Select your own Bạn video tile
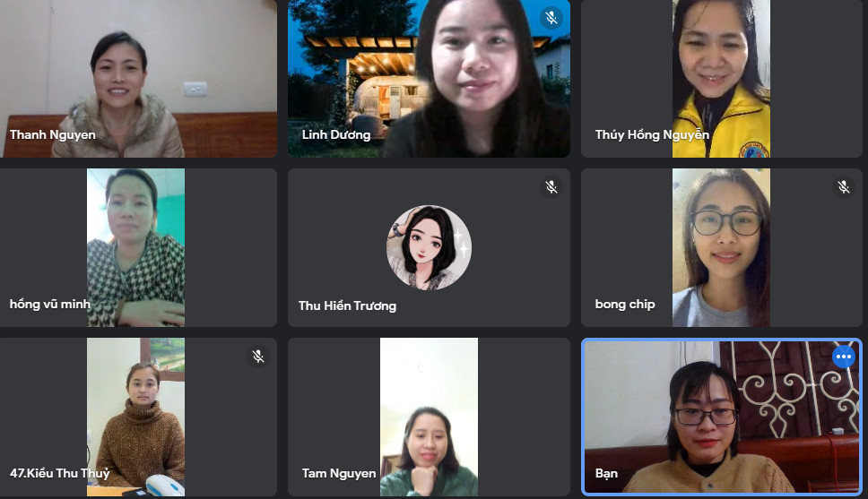868x499 pixels. (x=722, y=417)
